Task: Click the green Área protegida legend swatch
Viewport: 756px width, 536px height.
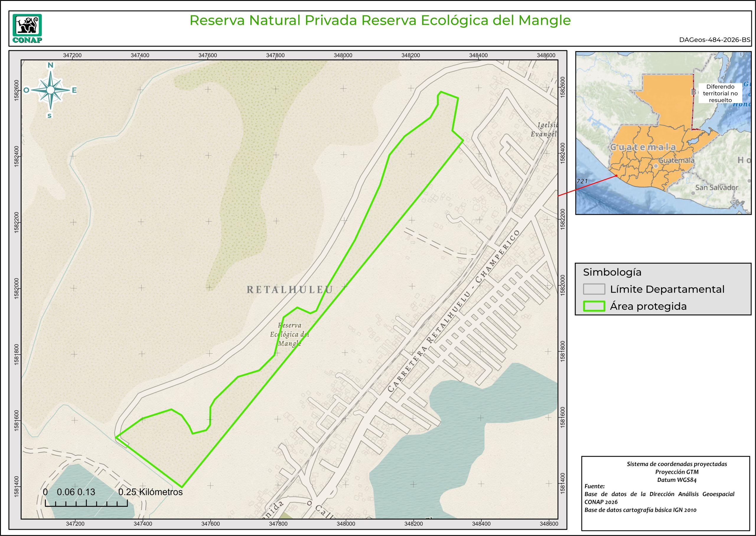Action: [x=594, y=306]
